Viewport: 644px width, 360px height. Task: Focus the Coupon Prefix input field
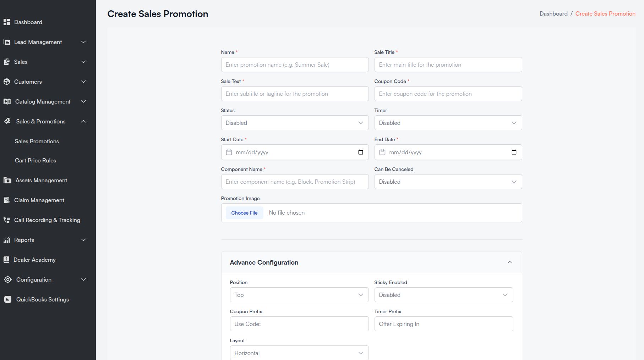(299, 324)
